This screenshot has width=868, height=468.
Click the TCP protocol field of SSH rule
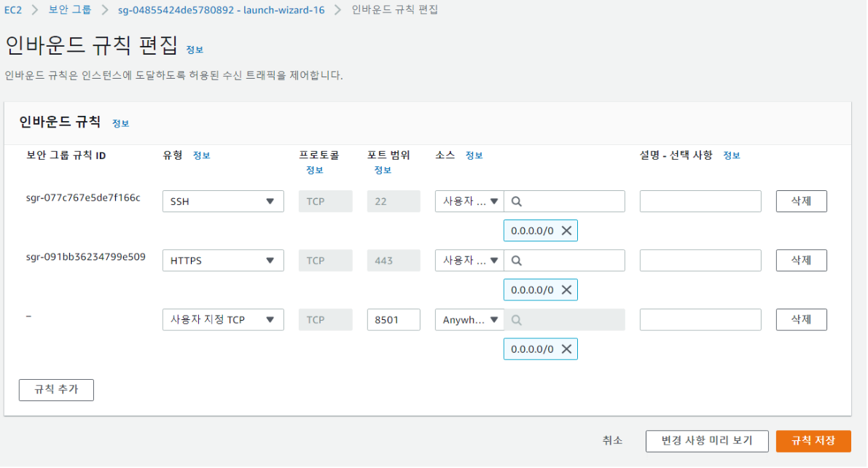[326, 202]
